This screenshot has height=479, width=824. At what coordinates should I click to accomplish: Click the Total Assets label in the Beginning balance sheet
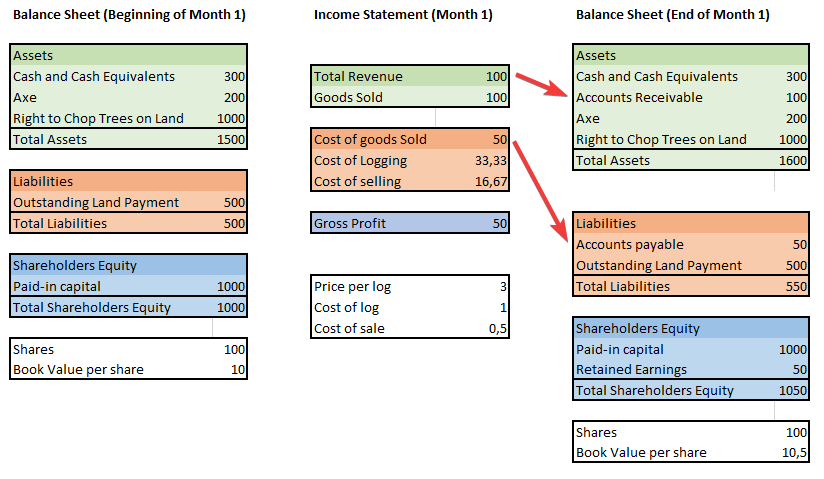pos(50,140)
